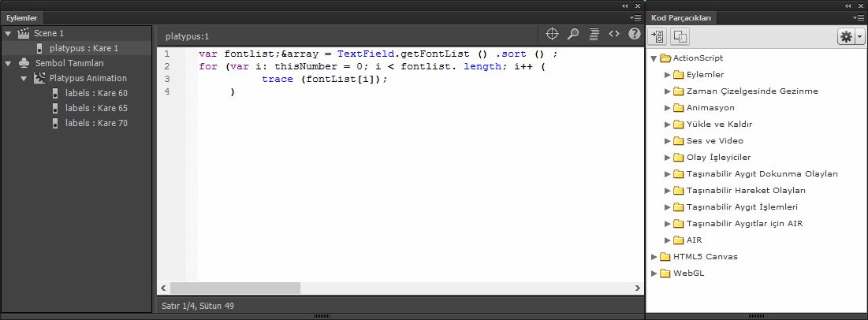
Task: Collapse the ActionScript folder arrow
Action: coord(654,58)
